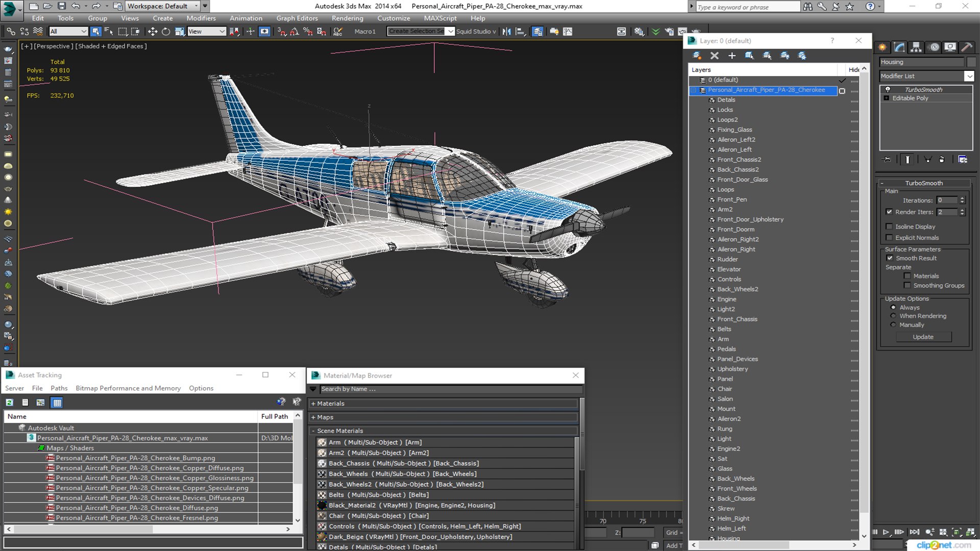Screen dimensions: 980x551
Task: Click the Update button in TurboSmooth rollout
Action: (923, 337)
